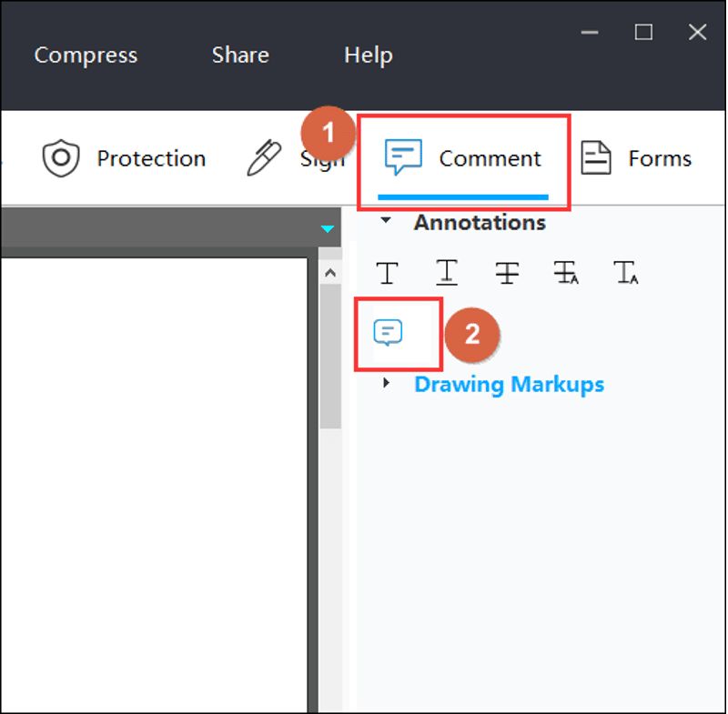Image resolution: width=728 pixels, height=714 pixels.
Task: Click the Sign pen icon
Action: [x=263, y=156]
